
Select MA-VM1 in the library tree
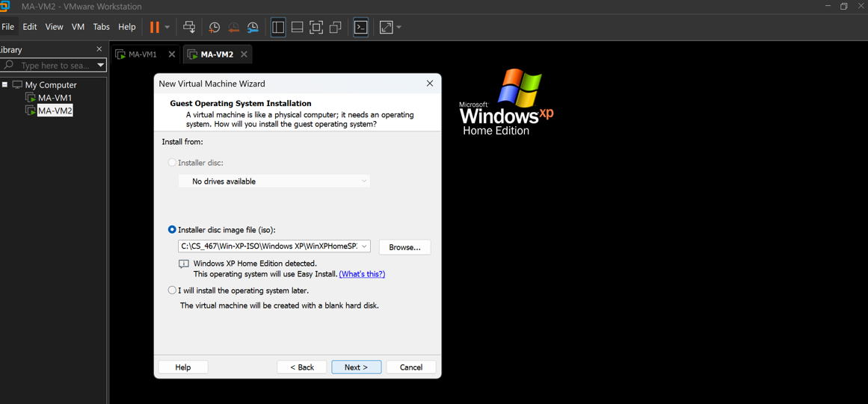pos(55,98)
